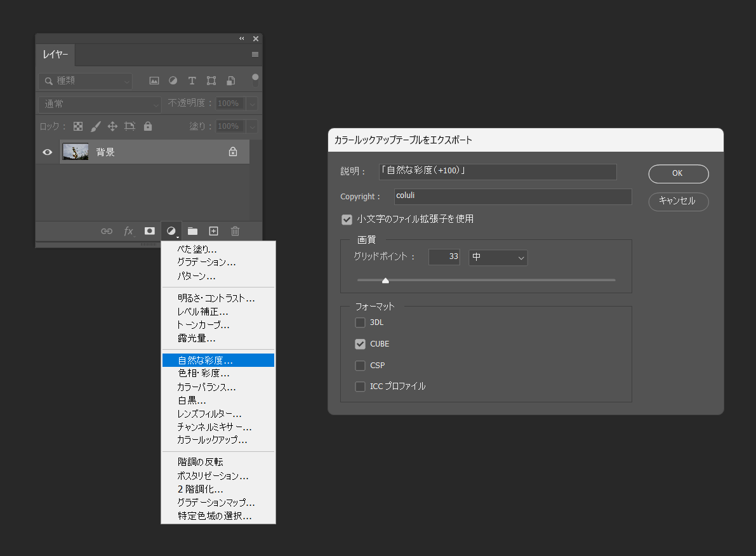This screenshot has width=756, height=556.
Task: Uncheck the CUBE format checkbox
Action: pyautogui.click(x=360, y=343)
